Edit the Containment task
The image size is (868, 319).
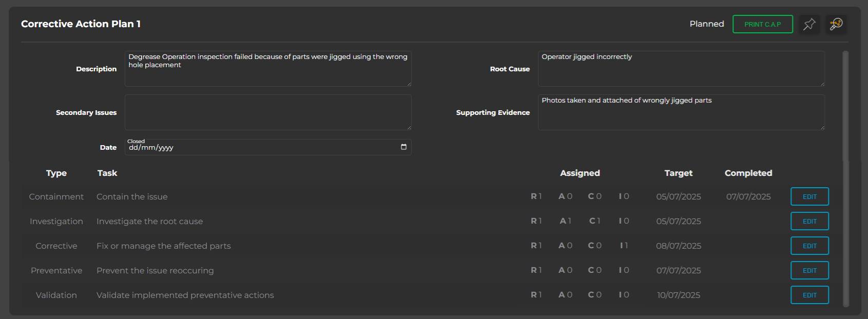point(809,196)
